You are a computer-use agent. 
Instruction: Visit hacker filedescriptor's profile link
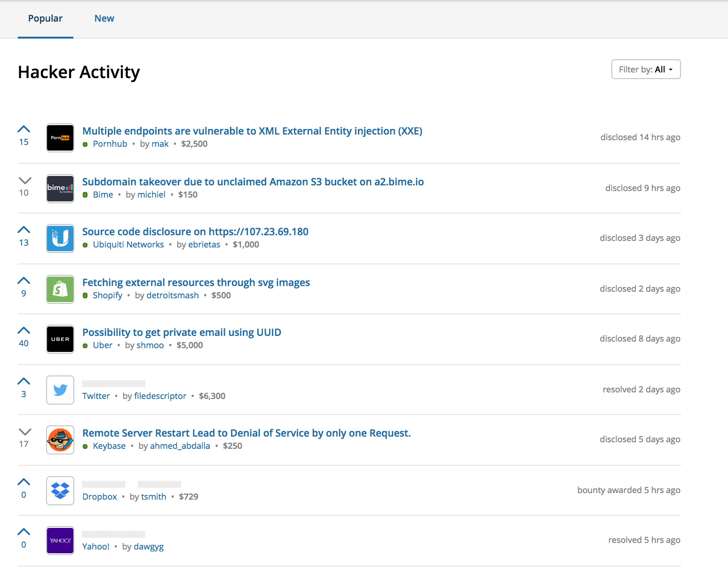pos(160,396)
